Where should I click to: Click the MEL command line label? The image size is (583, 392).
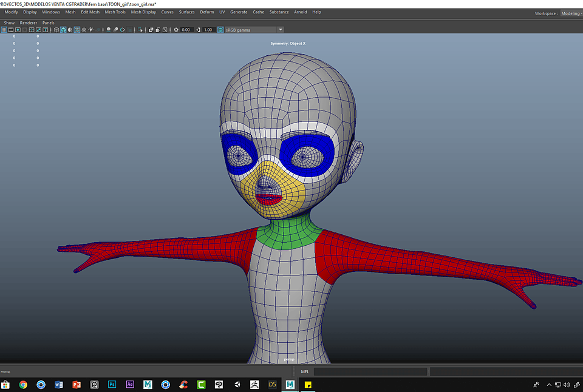(x=305, y=371)
